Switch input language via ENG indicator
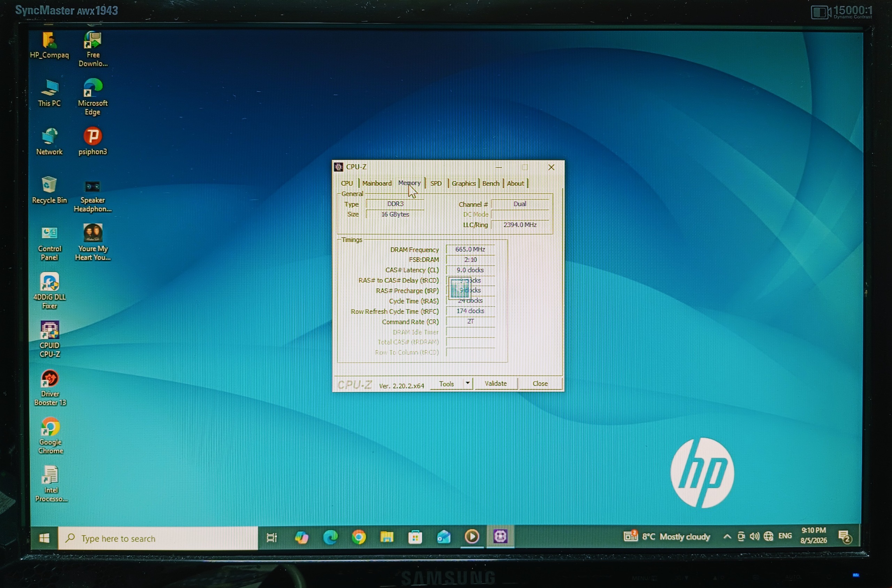The width and height of the screenshot is (892, 588). pos(785,536)
